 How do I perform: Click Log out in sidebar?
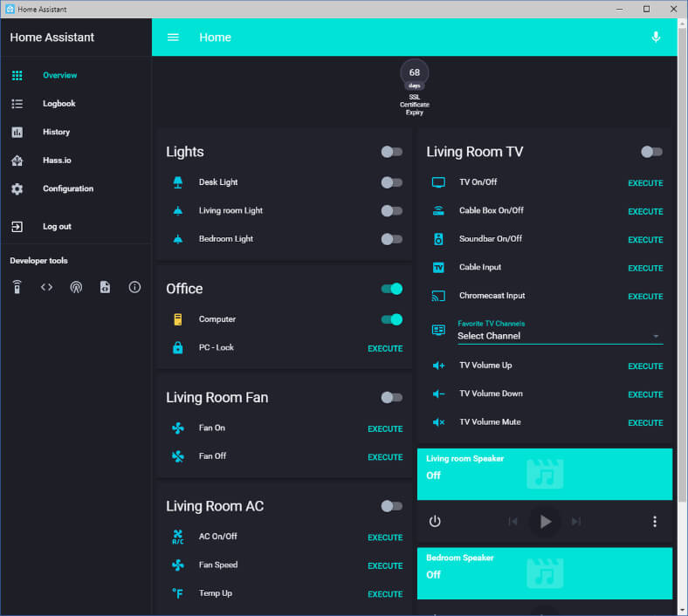(x=76, y=227)
